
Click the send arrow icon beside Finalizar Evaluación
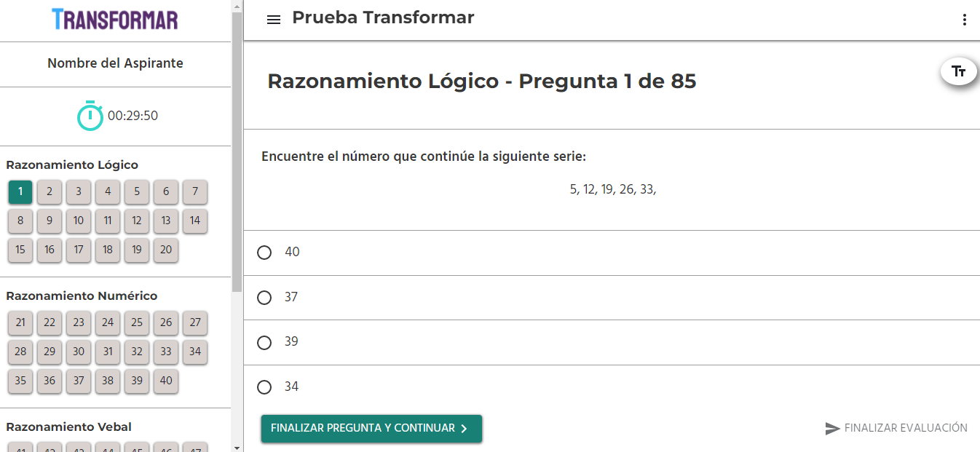coord(833,428)
